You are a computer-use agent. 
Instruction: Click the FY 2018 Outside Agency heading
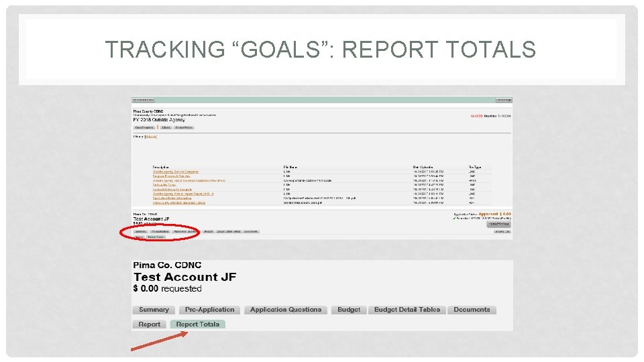click(x=159, y=120)
